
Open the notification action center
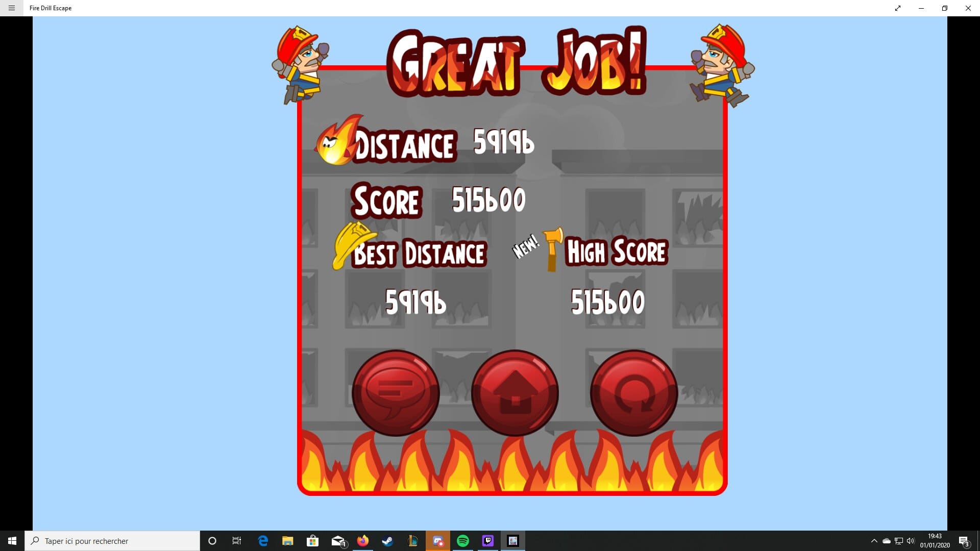click(x=964, y=541)
